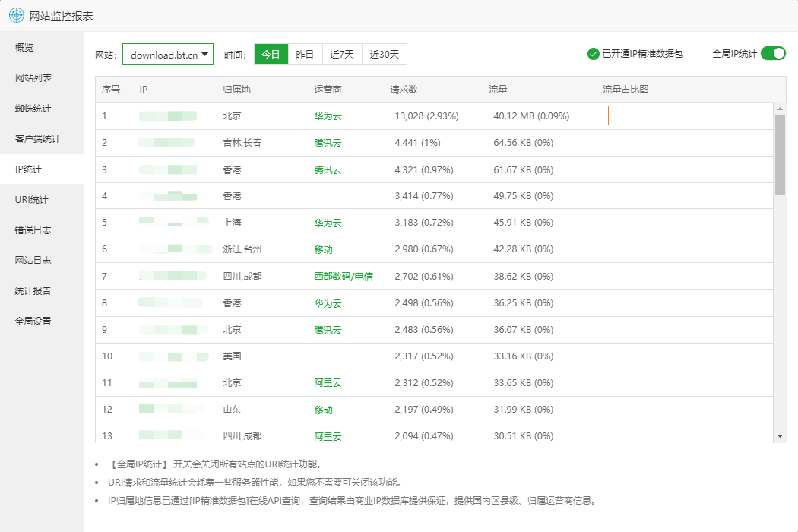The height and width of the screenshot is (532, 798).
Task: Click the 已开通IP精准数据包 label
Action: (642, 54)
